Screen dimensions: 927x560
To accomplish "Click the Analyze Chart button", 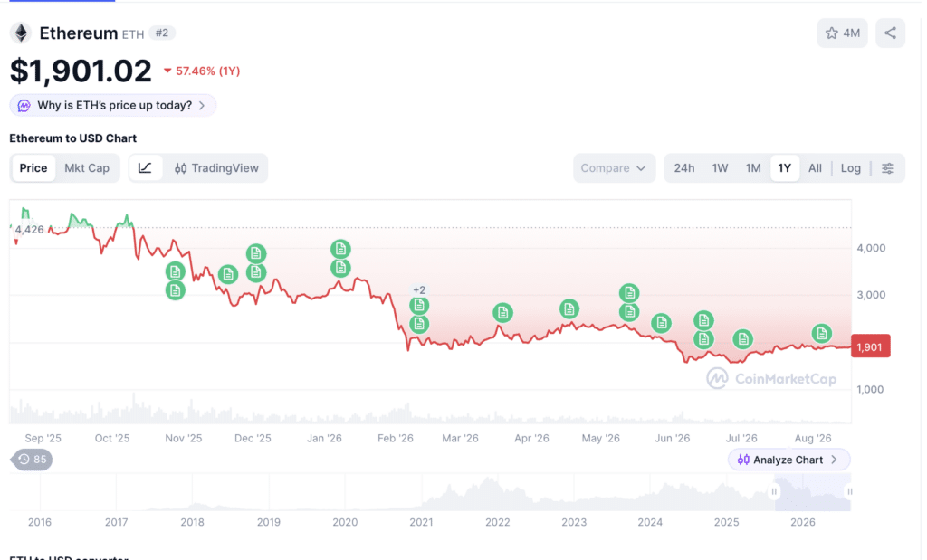I will pos(788,460).
